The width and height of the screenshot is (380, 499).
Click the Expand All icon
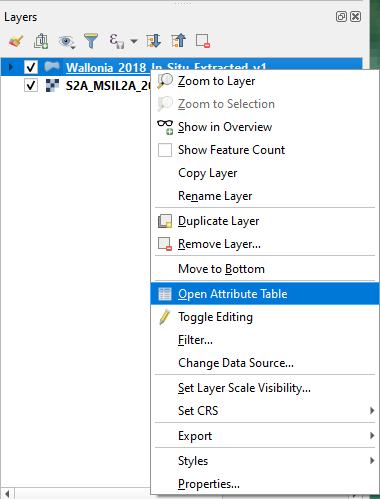point(154,41)
